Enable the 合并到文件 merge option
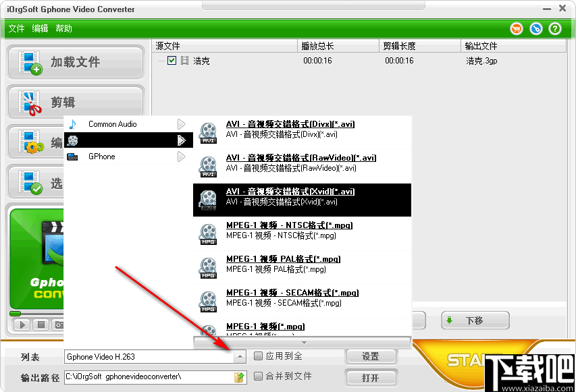576x392 pixels. click(x=259, y=377)
